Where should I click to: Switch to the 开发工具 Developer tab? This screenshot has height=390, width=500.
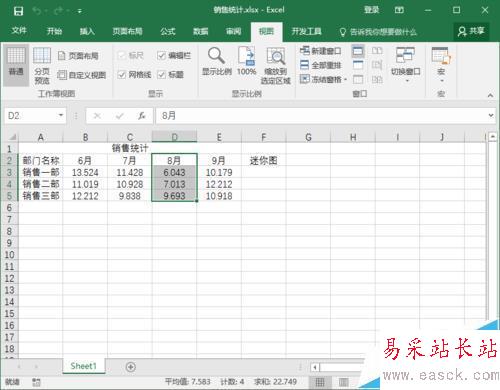pyautogui.click(x=306, y=31)
